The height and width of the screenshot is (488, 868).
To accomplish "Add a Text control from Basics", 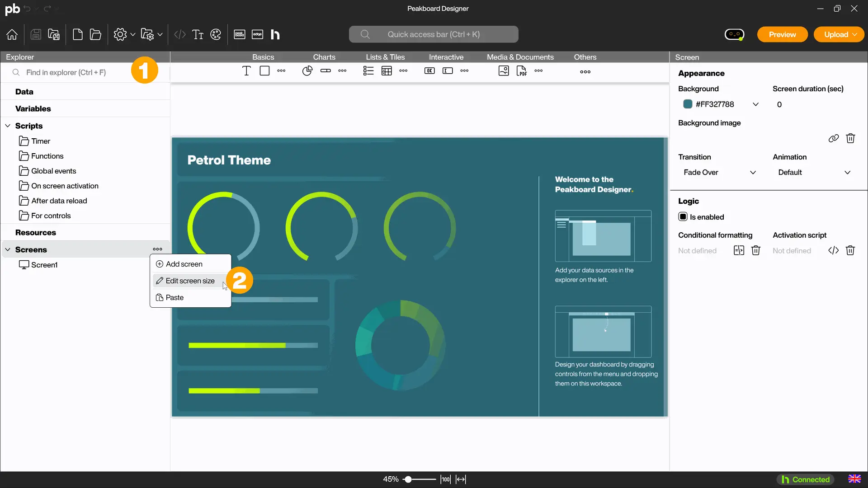I will [246, 71].
